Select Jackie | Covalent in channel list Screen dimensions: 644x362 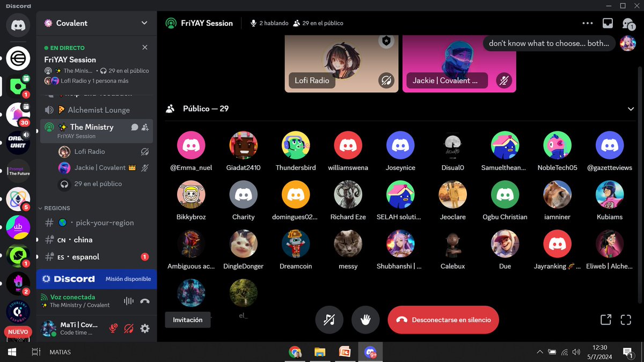click(x=104, y=168)
